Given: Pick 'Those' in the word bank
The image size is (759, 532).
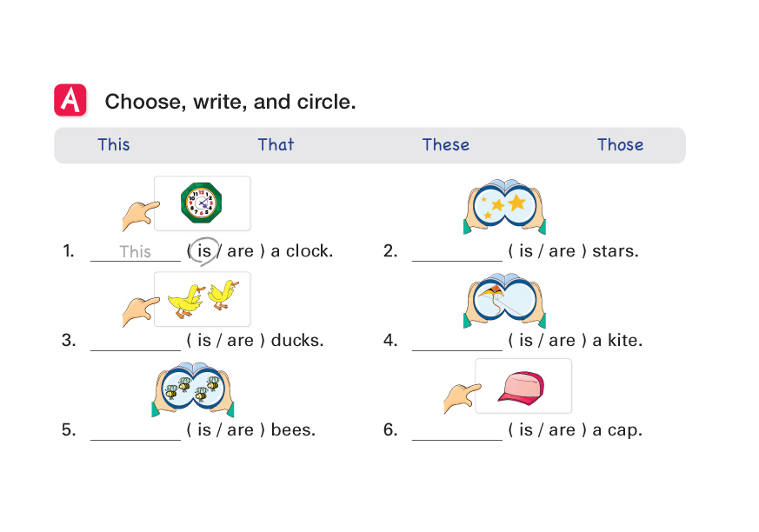Looking at the screenshot, I should 620,145.
